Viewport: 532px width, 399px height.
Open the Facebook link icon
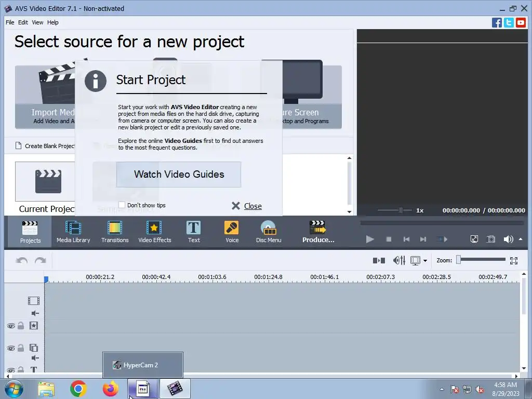click(x=497, y=23)
